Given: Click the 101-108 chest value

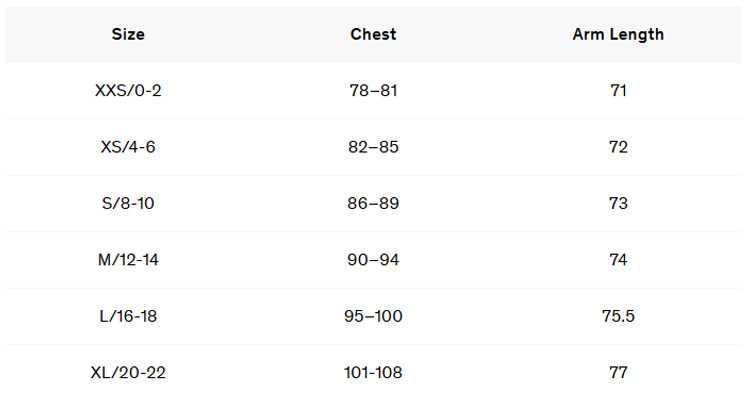Looking at the screenshot, I should [373, 373].
